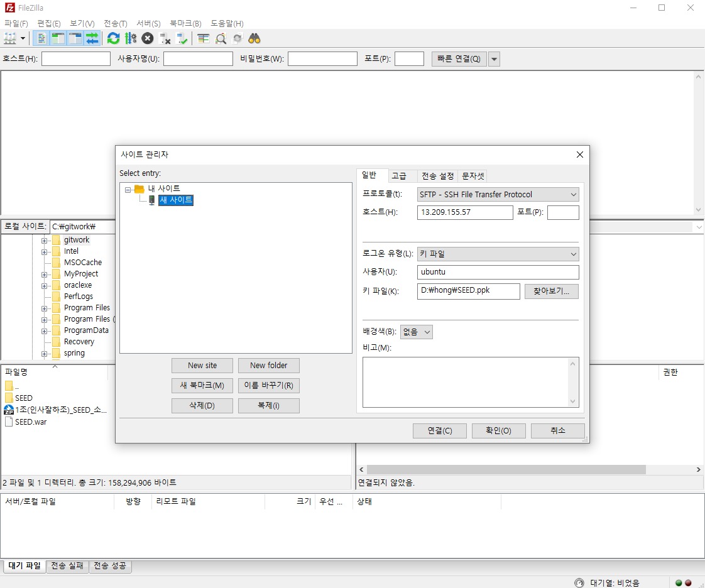Click the 연결(C) connect button
This screenshot has width=705, height=588.
click(x=440, y=431)
